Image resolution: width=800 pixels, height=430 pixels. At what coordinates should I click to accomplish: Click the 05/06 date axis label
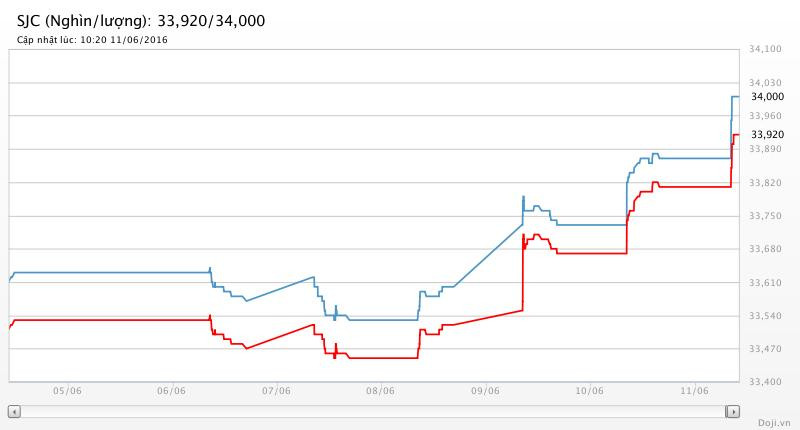(67, 392)
